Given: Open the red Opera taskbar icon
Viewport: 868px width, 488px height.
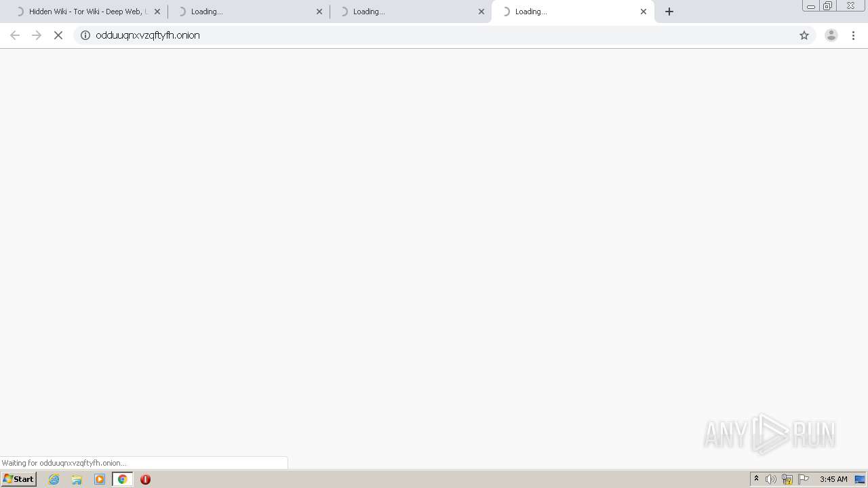Looking at the screenshot, I should coord(145,479).
